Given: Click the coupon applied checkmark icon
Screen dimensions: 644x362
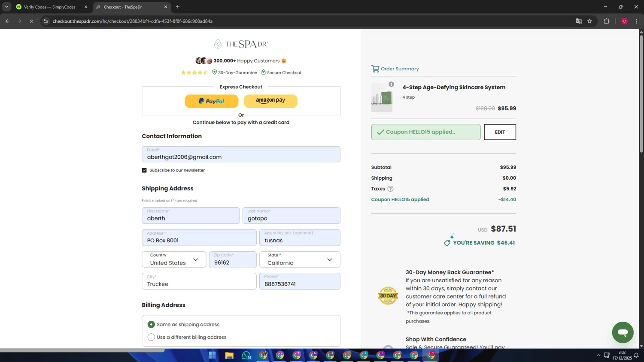Looking at the screenshot, I should [380, 132].
